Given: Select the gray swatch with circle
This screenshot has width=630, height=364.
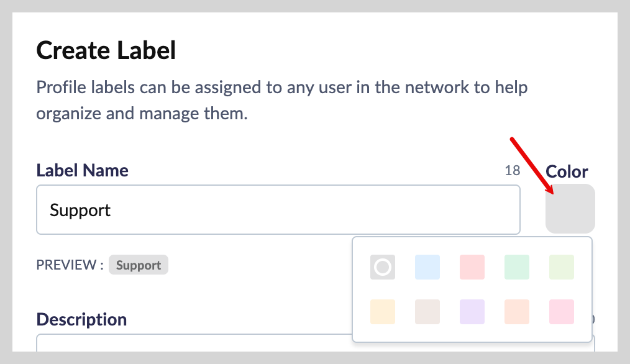Looking at the screenshot, I should click(383, 267).
